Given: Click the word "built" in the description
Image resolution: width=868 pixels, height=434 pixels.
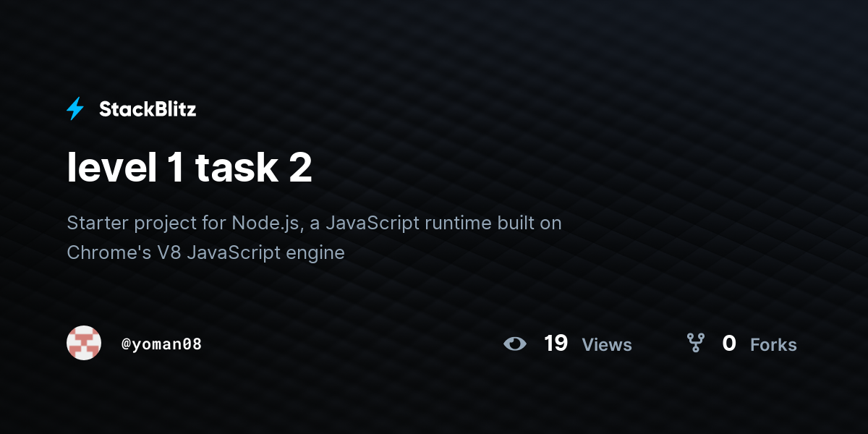Looking at the screenshot, I should click(x=516, y=223).
